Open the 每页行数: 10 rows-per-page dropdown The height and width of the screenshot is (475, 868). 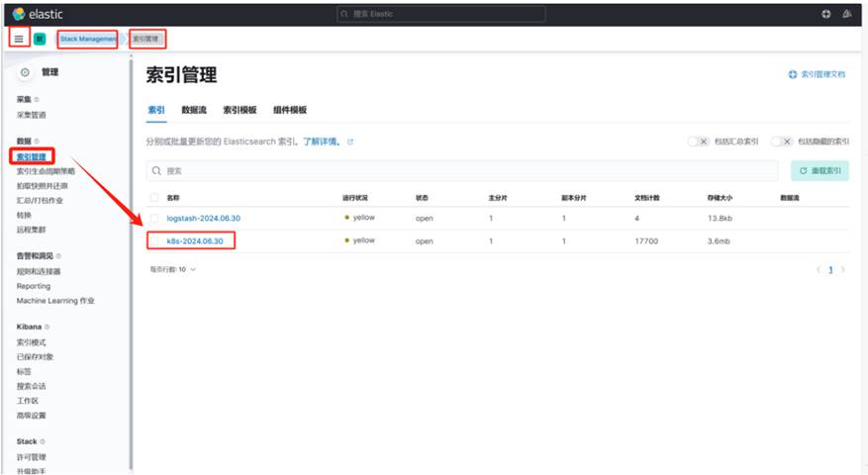point(173,269)
